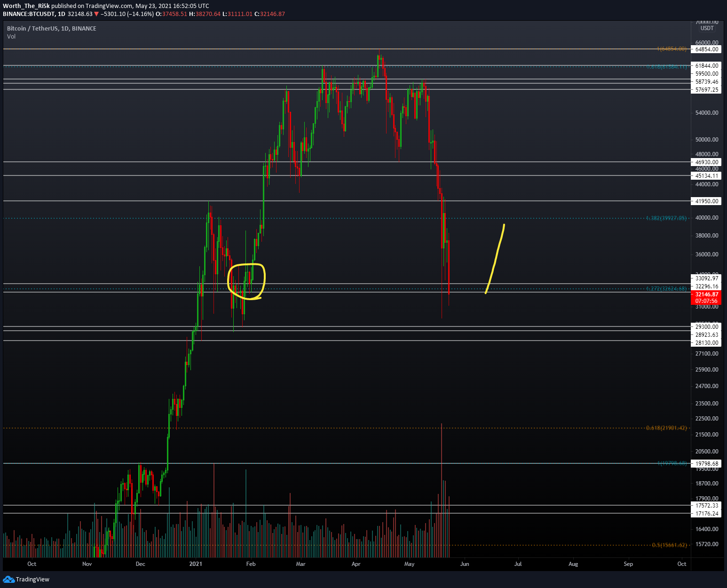Click the 23500.00 axis value
Viewport: 727px width, 588px height.
[707, 404]
